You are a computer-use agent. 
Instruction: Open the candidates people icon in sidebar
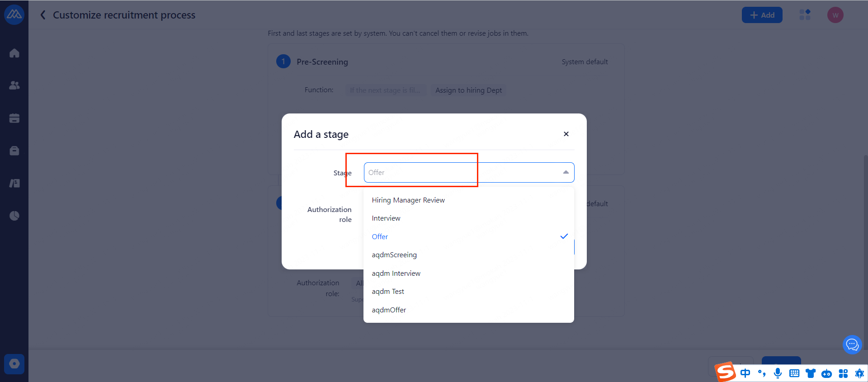pyautogui.click(x=14, y=85)
